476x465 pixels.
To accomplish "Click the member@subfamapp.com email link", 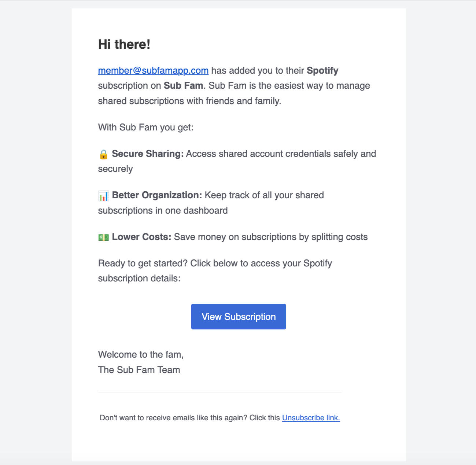I will pyautogui.click(x=153, y=71).
